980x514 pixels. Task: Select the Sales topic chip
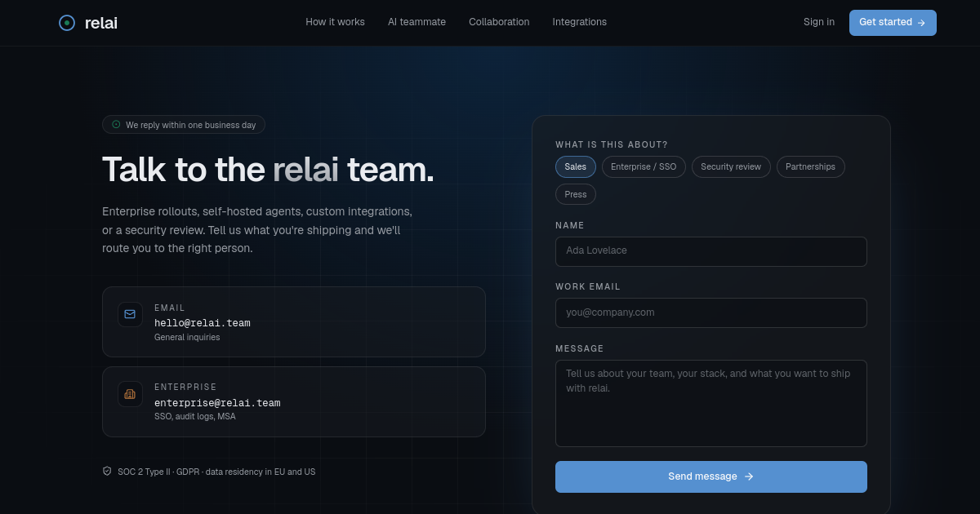(x=576, y=166)
